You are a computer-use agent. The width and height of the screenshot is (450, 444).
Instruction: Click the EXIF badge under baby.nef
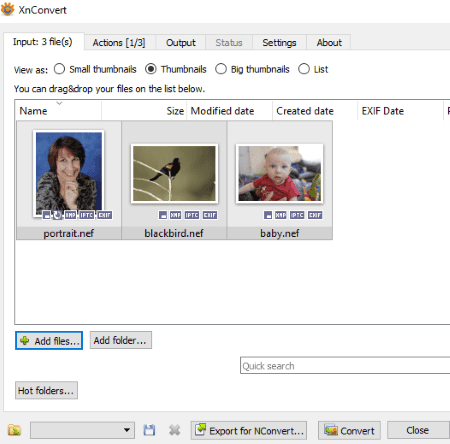point(315,215)
